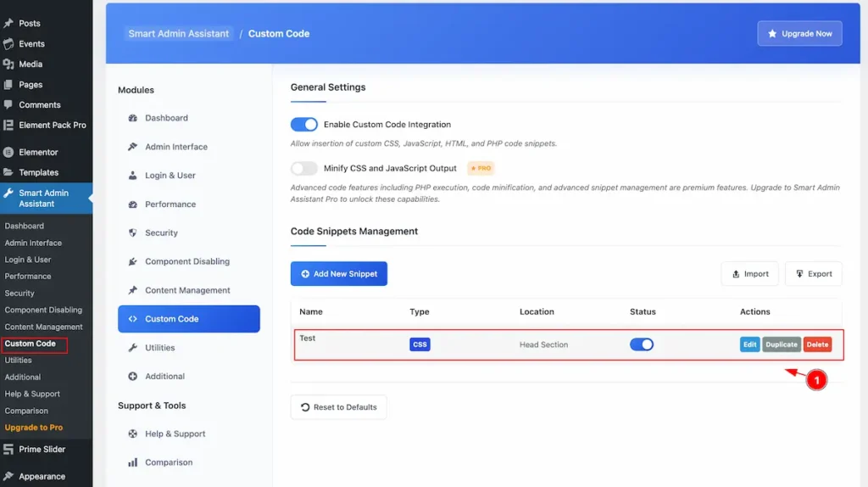Screen dimensions: 868x487
Task: Click the Utilities wrench icon in Modules
Action: coord(133,348)
